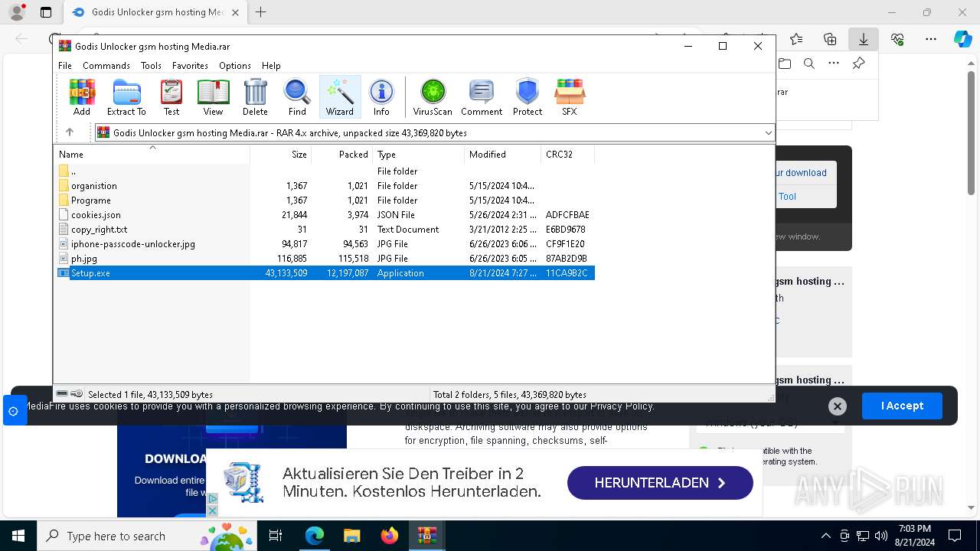
Task: Open the Help menu
Action: tap(271, 66)
